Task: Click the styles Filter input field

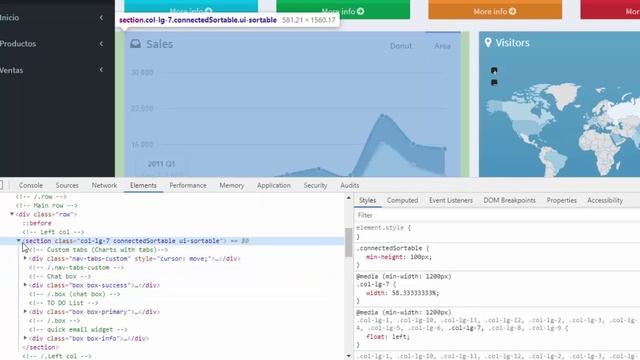Action: 497,215
